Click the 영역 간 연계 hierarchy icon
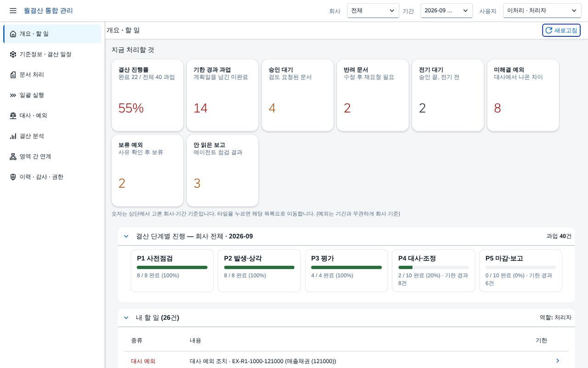588x368 pixels. click(x=13, y=156)
